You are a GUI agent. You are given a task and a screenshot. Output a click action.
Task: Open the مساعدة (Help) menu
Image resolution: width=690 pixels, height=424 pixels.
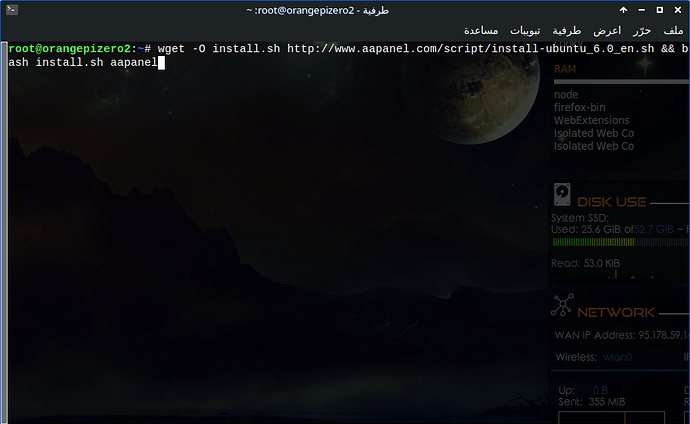(488, 30)
